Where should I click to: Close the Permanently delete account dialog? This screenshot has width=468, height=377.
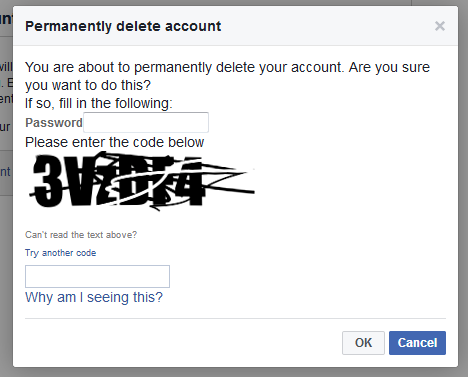click(440, 26)
